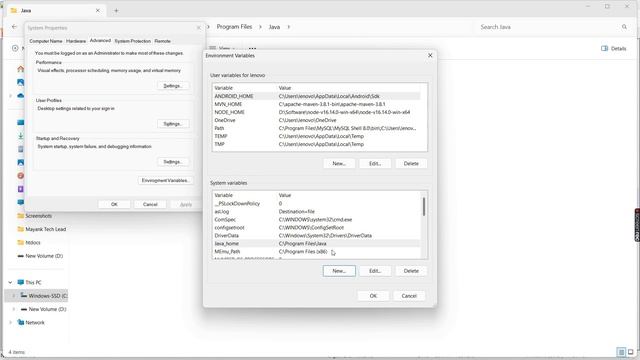Click Edit under user variables
640x360 pixels.
click(x=375, y=163)
